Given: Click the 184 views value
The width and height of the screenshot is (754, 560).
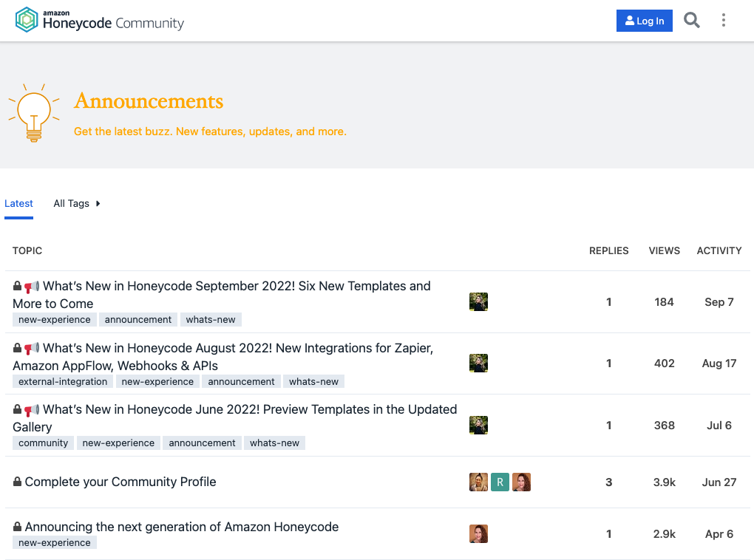Looking at the screenshot, I should [664, 302].
